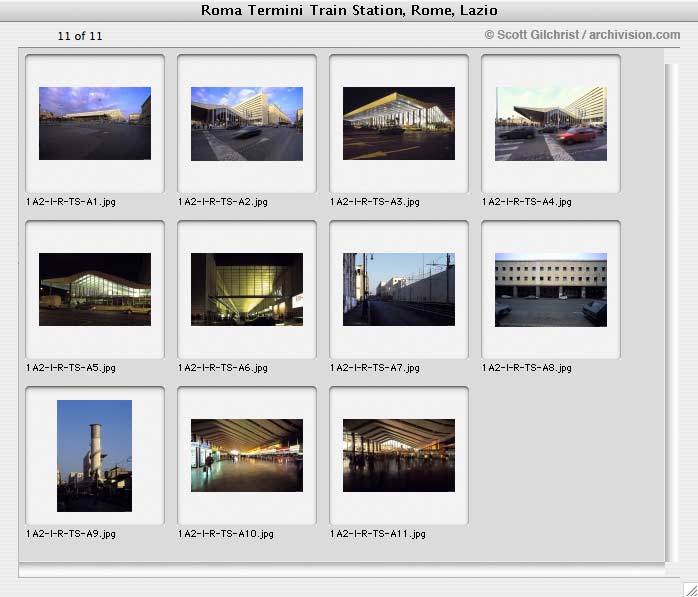Screen dimensions: 698x597
Task: Select interior thumbnail 1A2-I-R-TS-A10.jpg
Action: click(247, 455)
